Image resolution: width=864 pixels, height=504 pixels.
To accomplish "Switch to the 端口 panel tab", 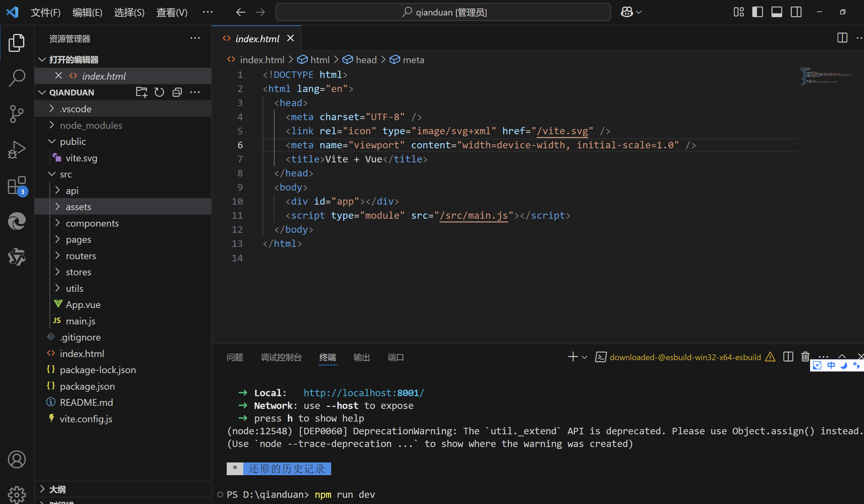I will pos(395,357).
